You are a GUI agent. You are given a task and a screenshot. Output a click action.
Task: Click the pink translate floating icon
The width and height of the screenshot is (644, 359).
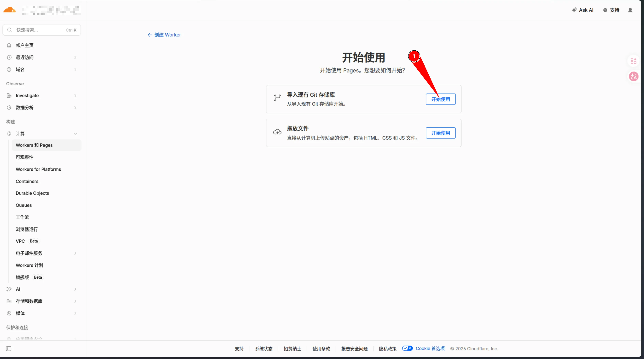pos(634,76)
